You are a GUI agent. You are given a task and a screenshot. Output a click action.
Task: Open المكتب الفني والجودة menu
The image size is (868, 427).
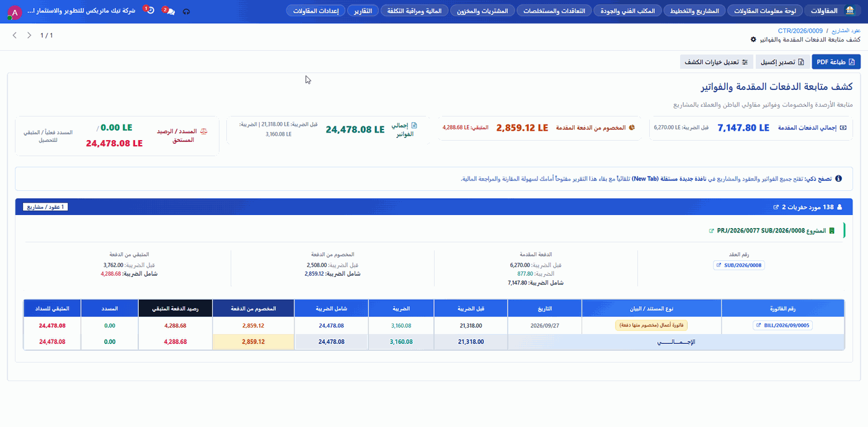pyautogui.click(x=627, y=11)
